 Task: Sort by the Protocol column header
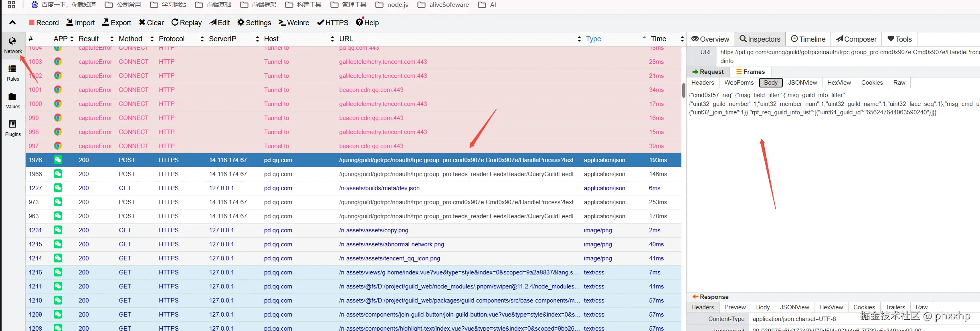(181, 39)
